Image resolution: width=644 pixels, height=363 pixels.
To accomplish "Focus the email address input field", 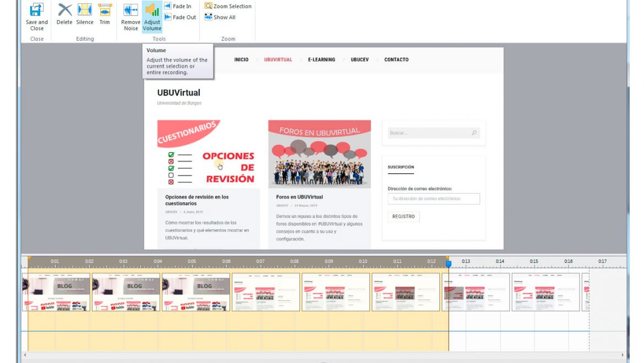I will coord(434,199).
